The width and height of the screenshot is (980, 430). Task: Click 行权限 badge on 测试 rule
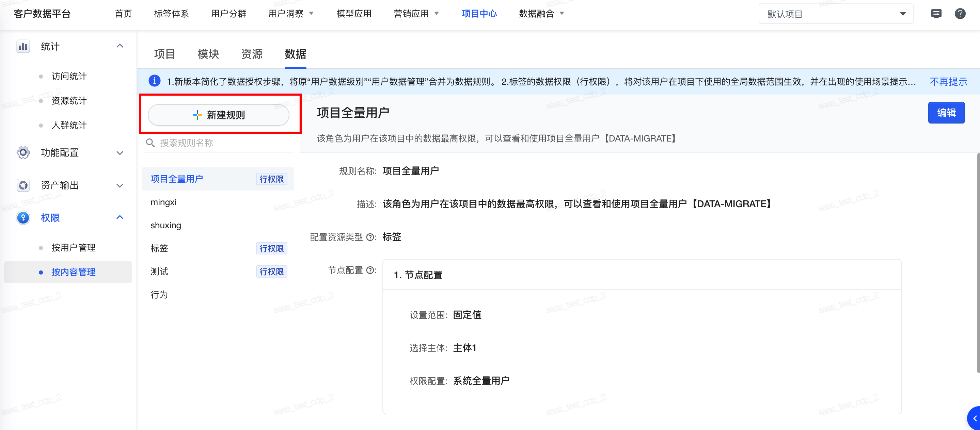click(271, 271)
